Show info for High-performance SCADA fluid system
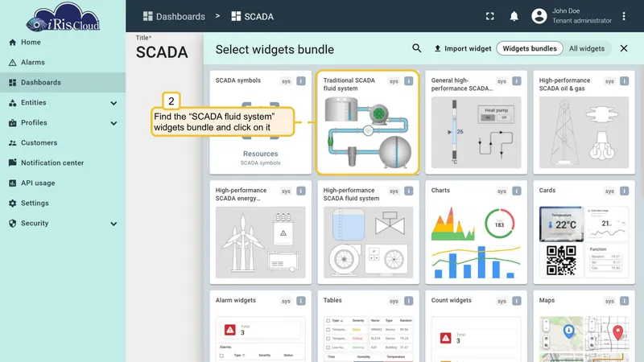 pos(409,191)
